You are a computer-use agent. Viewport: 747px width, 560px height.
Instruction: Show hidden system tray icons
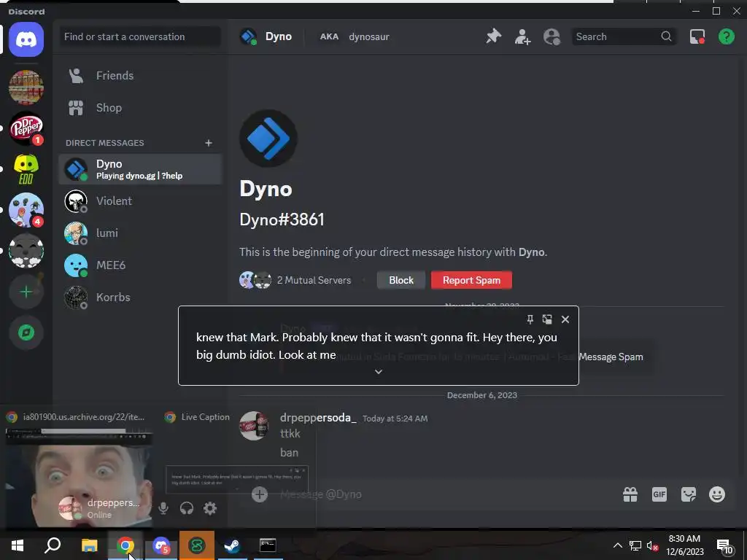point(617,545)
